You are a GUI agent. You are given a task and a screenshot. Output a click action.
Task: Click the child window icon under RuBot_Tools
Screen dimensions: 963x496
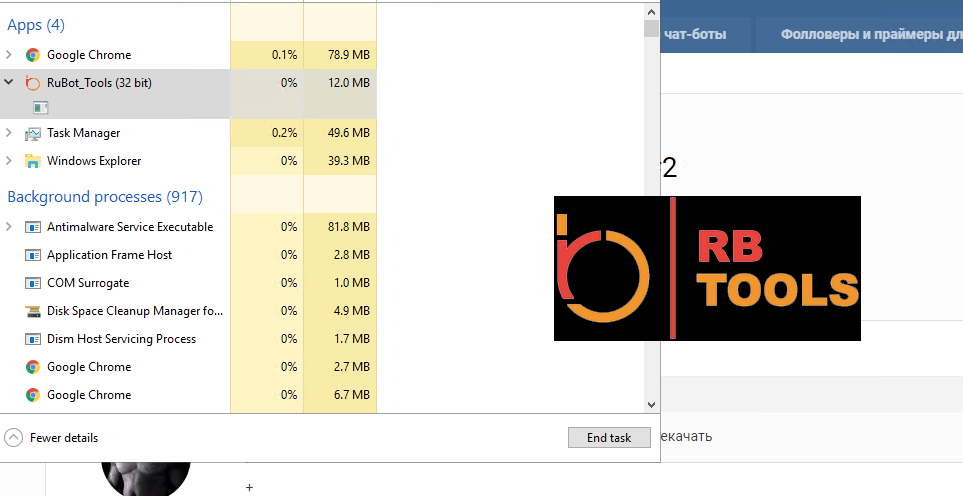(40, 107)
